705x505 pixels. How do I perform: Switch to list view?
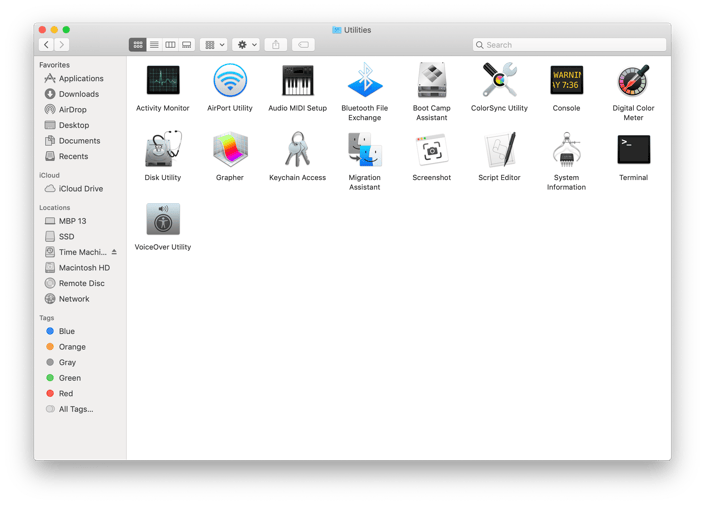point(154,45)
